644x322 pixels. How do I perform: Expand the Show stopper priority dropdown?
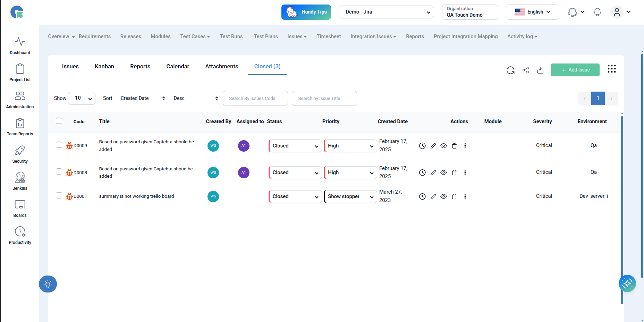point(350,196)
